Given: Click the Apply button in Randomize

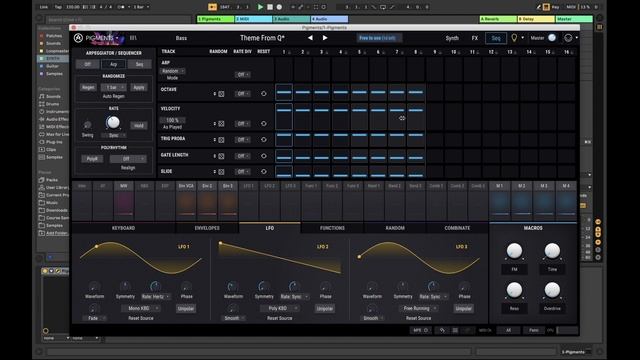Looking at the screenshot, I should [x=139, y=87].
